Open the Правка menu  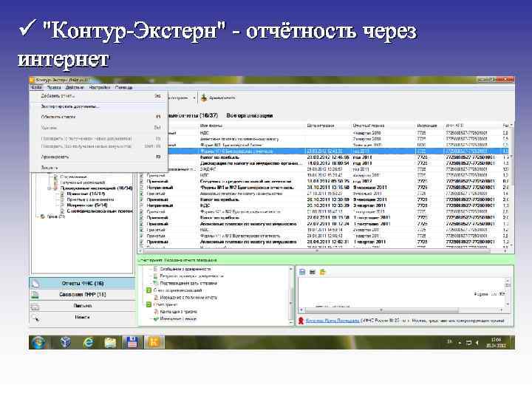(x=54, y=87)
